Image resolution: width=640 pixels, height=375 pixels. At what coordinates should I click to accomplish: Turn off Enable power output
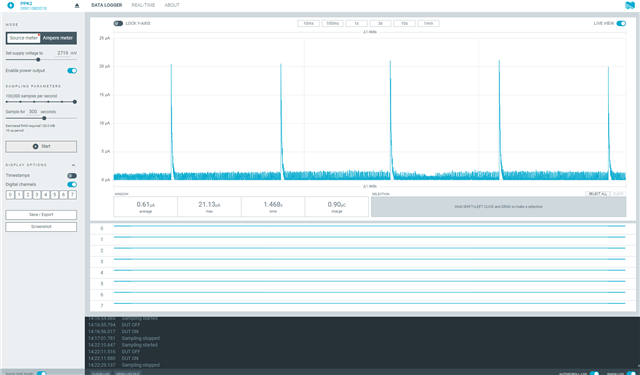click(x=72, y=71)
